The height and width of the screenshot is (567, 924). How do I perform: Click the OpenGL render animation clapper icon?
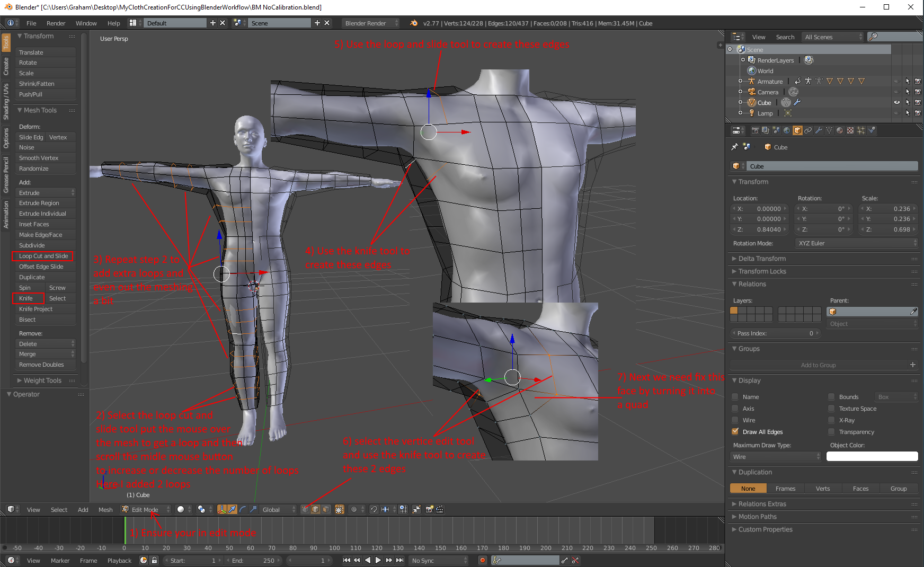tap(439, 509)
